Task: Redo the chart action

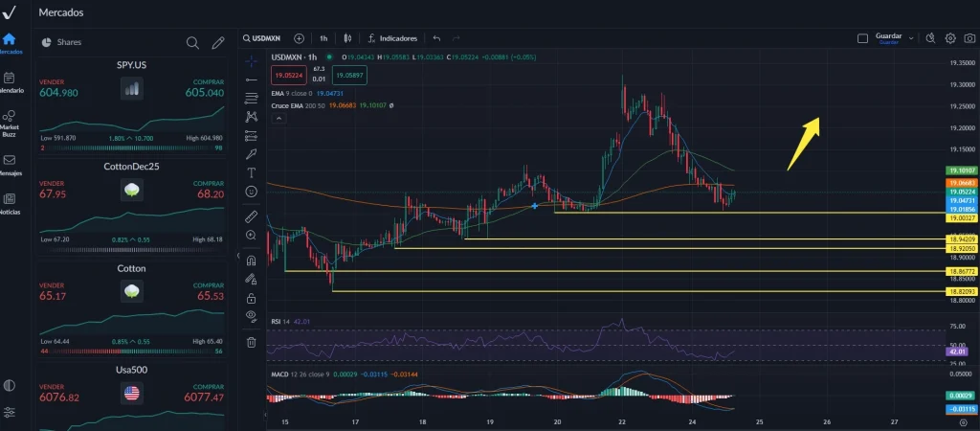Action: tap(457, 38)
